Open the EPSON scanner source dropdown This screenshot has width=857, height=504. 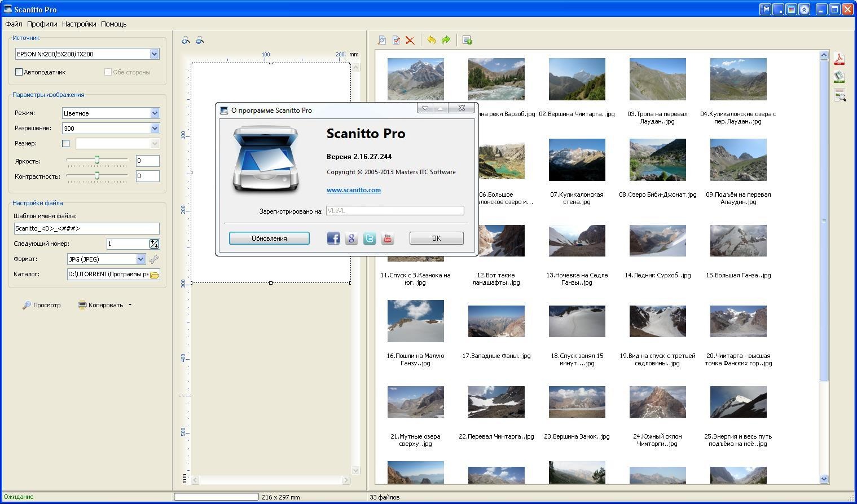(x=154, y=54)
